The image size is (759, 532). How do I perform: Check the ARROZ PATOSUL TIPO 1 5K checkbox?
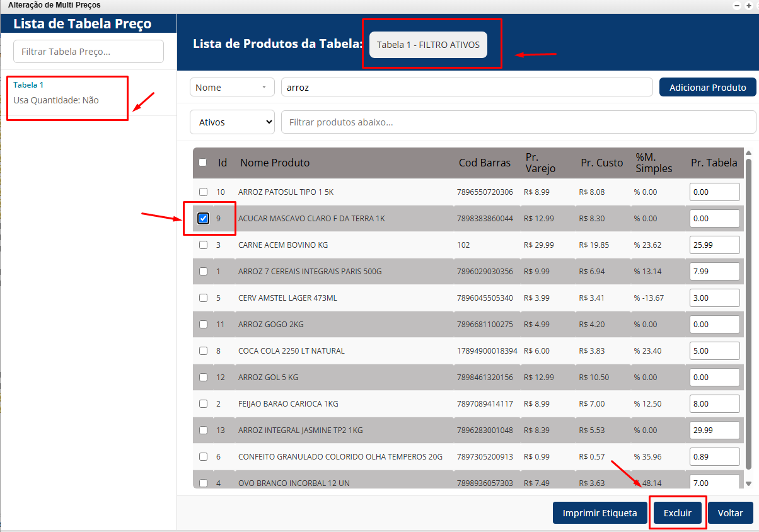(x=203, y=192)
